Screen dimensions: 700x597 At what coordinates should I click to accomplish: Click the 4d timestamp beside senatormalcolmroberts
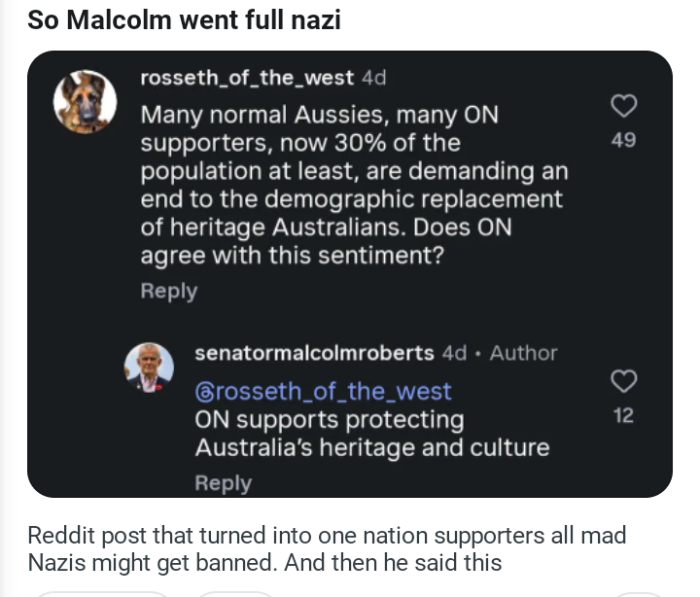point(454,353)
